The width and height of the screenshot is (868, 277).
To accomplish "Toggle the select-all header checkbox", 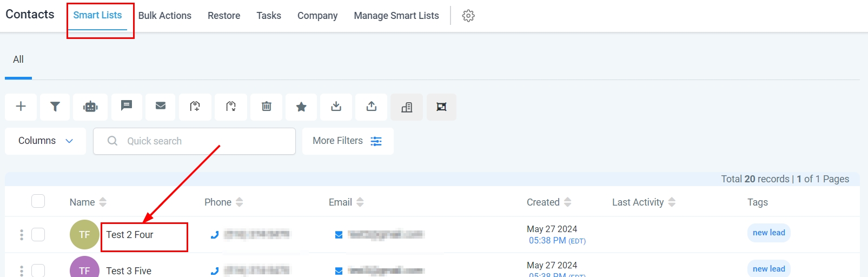I will click(x=38, y=201).
